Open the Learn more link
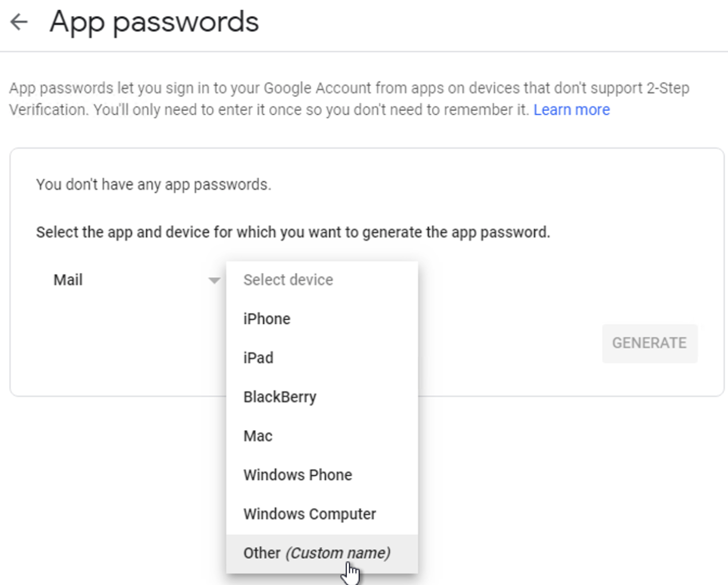 571,109
